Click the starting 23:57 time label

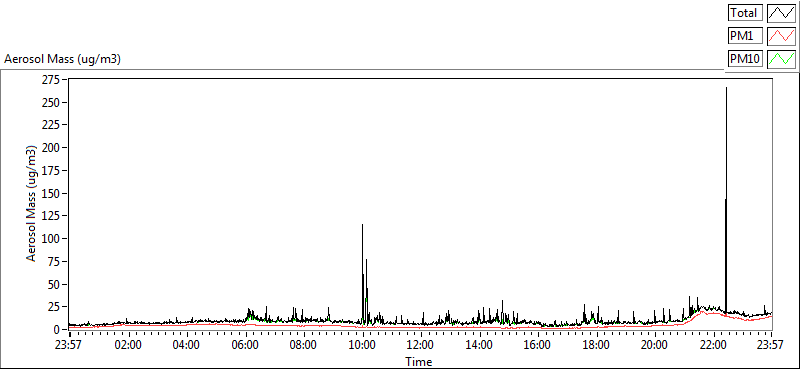pyautogui.click(x=69, y=344)
